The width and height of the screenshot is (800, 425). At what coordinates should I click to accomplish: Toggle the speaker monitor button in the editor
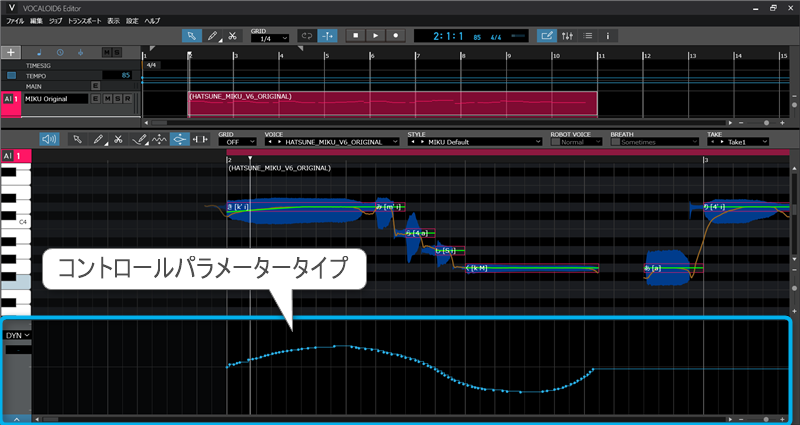coord(49,139)
